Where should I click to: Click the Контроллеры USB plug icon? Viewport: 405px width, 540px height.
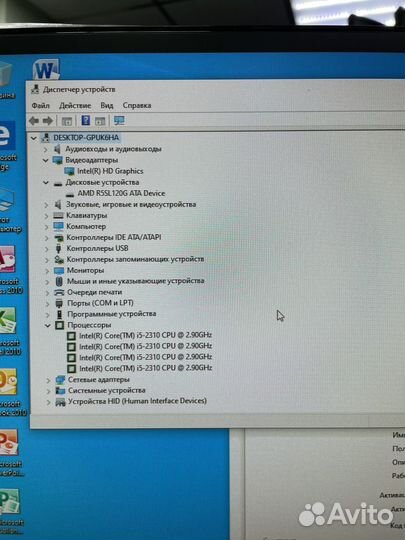pos(58,248)
